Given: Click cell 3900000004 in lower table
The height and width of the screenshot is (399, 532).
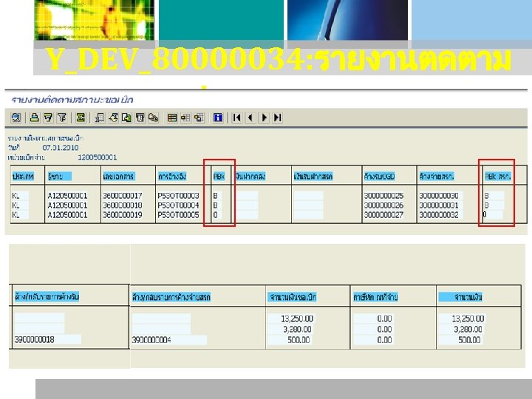Looking at the screenshot, I should pos(151,340).
